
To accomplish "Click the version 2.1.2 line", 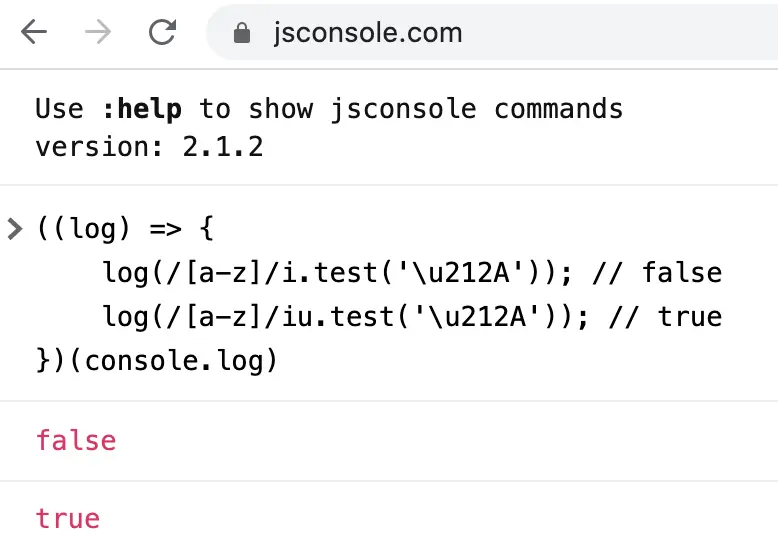I will (149, 147).
